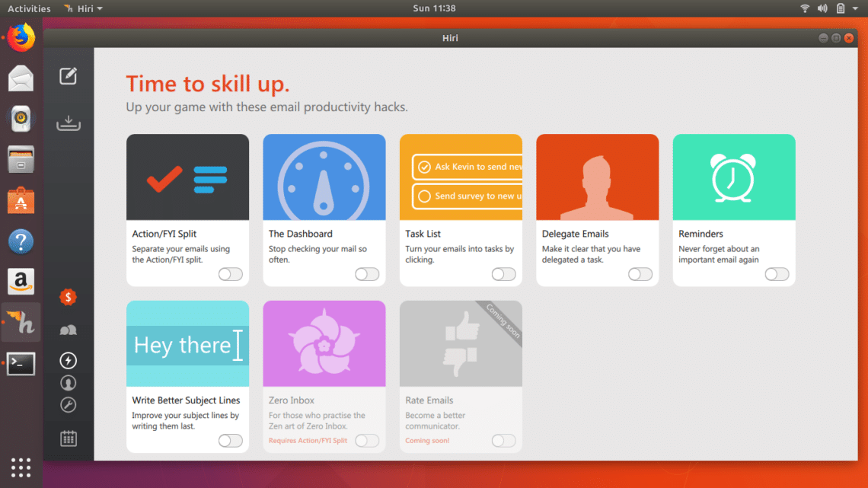The width and height of the screenshot is (868, 488).
Task: Enable the Reminders toggle
Action: tap(777, 274)
